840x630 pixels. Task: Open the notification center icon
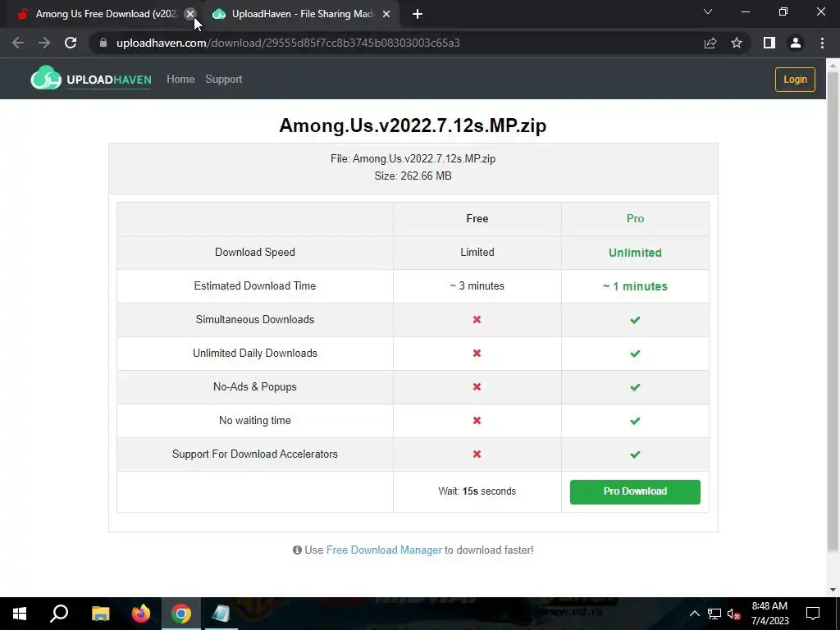click(813, 614)
